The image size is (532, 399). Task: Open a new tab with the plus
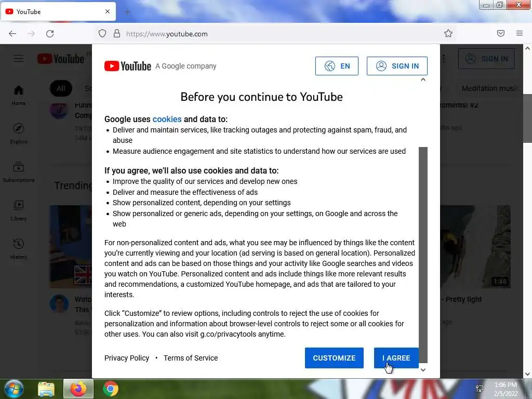(127, 12)
